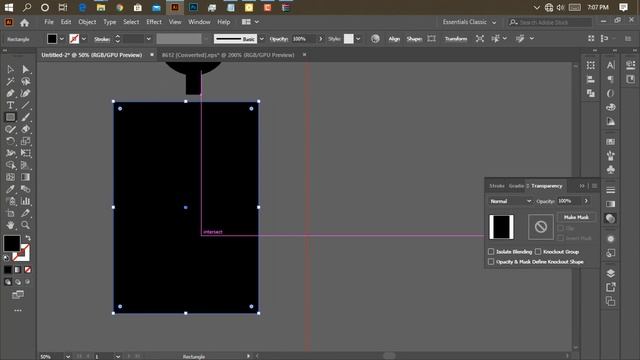Select the Selection tool arrow
This screenshot has width=640, height=360.
(x=10, y=69)
